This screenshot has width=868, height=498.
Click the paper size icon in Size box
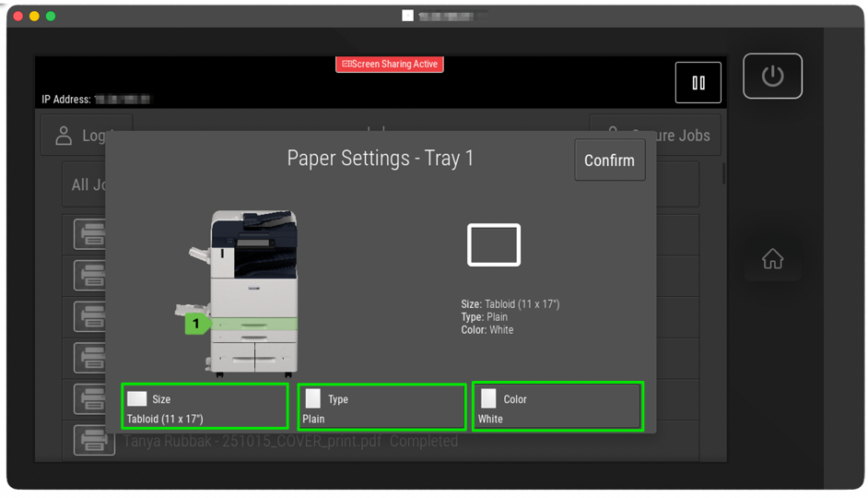(x=136, y=398)
